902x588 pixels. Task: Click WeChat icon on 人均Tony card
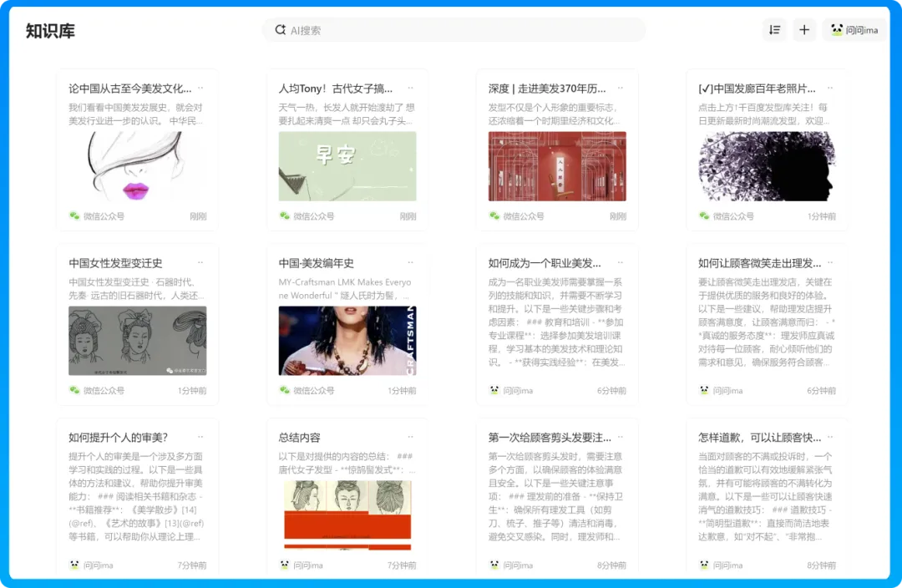pyautogui.click(x=284, y=215)
